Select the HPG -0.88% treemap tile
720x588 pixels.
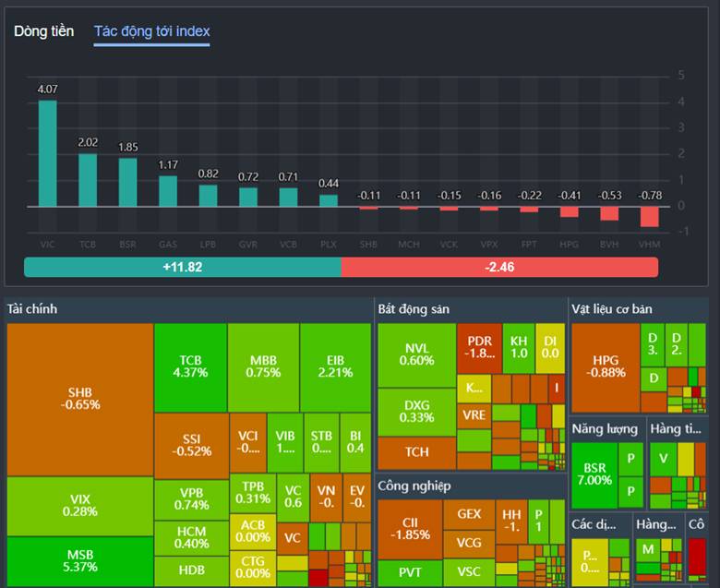coord(605,366)
